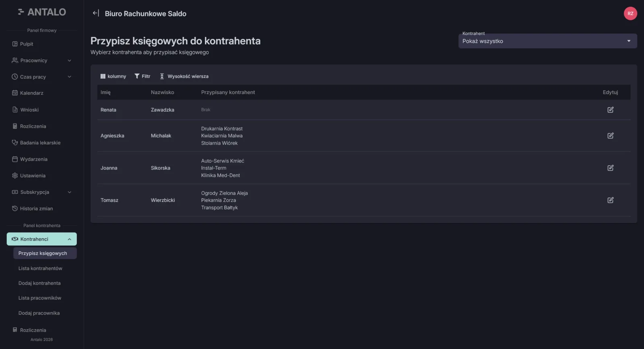This screenshot has height=349, width=644.
Task: Open the Wysokość wiersza row height menu
Action: (x=184, y=76)
